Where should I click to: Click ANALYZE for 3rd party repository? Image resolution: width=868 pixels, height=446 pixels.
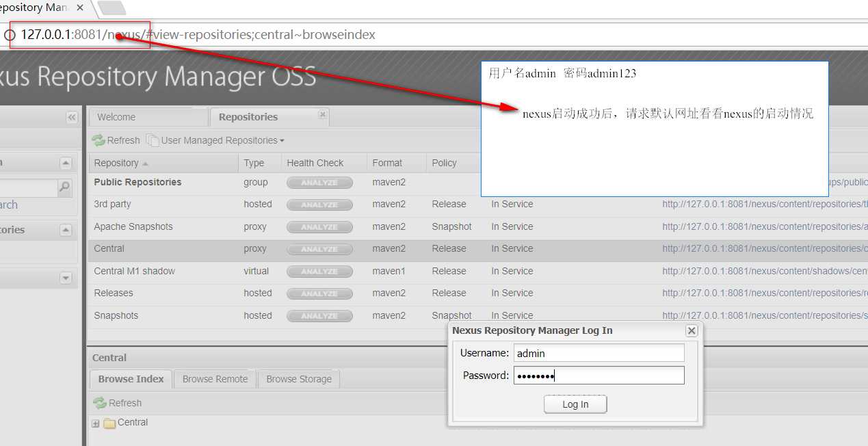pyautogui.click(x=319, y=205)
